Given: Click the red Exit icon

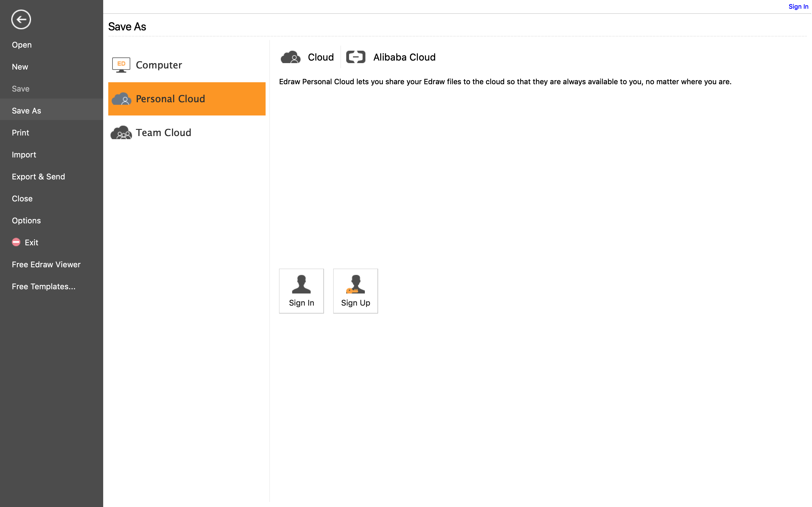Looking at the screenshot, I should point(16,242).
